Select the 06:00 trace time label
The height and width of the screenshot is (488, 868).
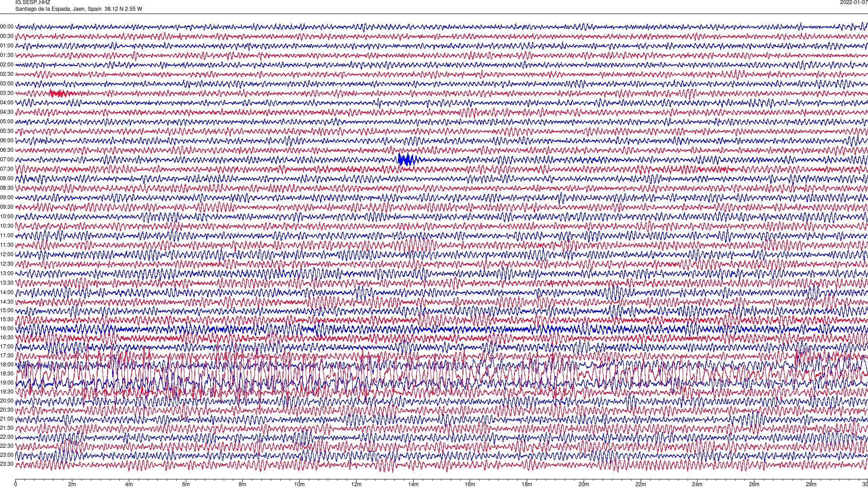7,141
